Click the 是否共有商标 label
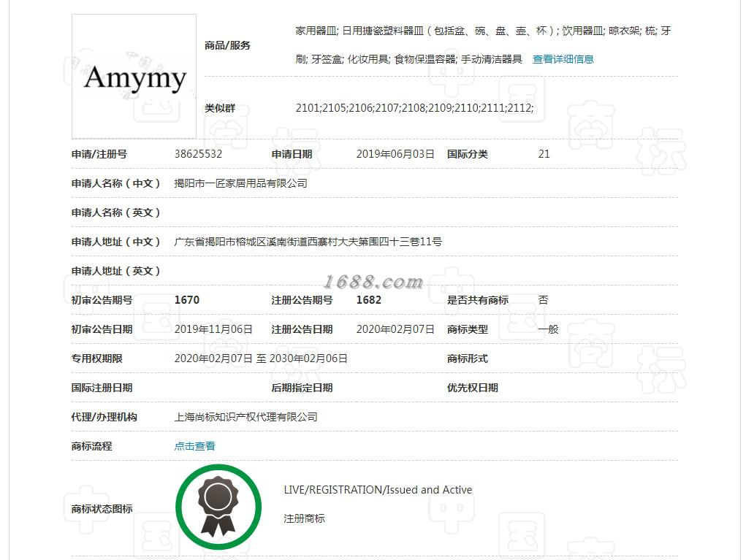Screen dimensions: 746x560 point(478,300)
